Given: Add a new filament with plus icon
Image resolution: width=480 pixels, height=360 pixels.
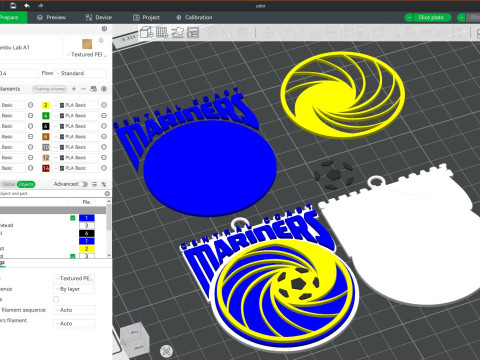Looking at the screenshot, I should point(74,89).
